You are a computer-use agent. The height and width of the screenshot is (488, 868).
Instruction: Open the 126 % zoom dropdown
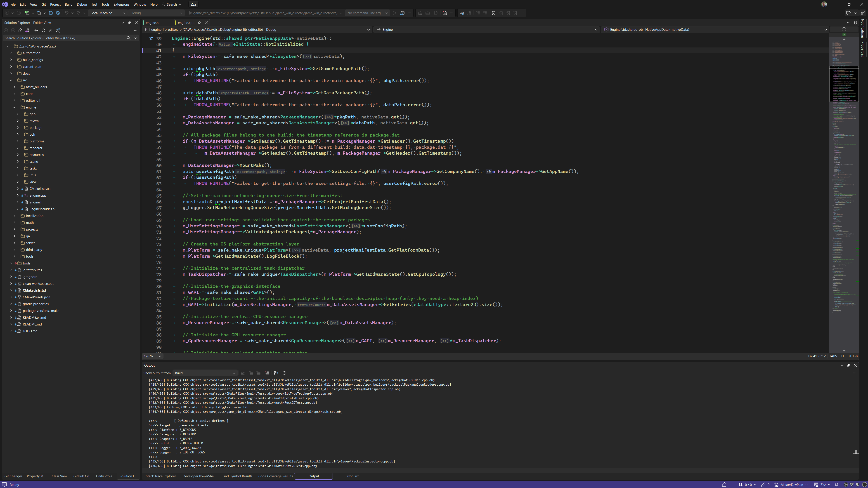pyautogui.click(x=152, y=356)
